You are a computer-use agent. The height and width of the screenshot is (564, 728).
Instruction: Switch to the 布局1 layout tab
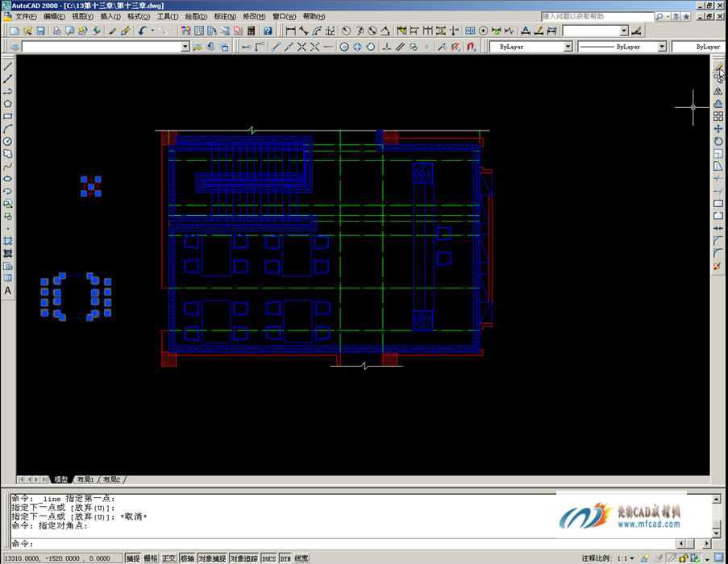click(x=85, y=479)
